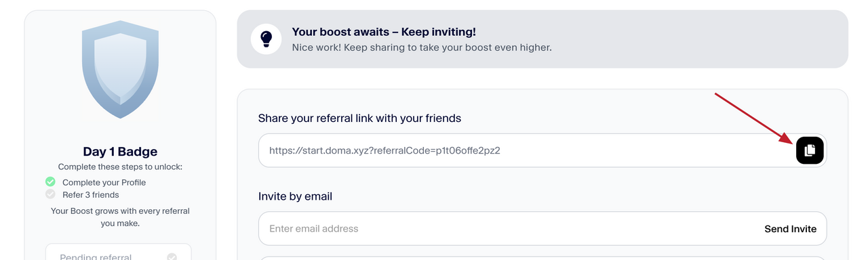
Task: Open the Pending referral card
Action: point(119,252)
